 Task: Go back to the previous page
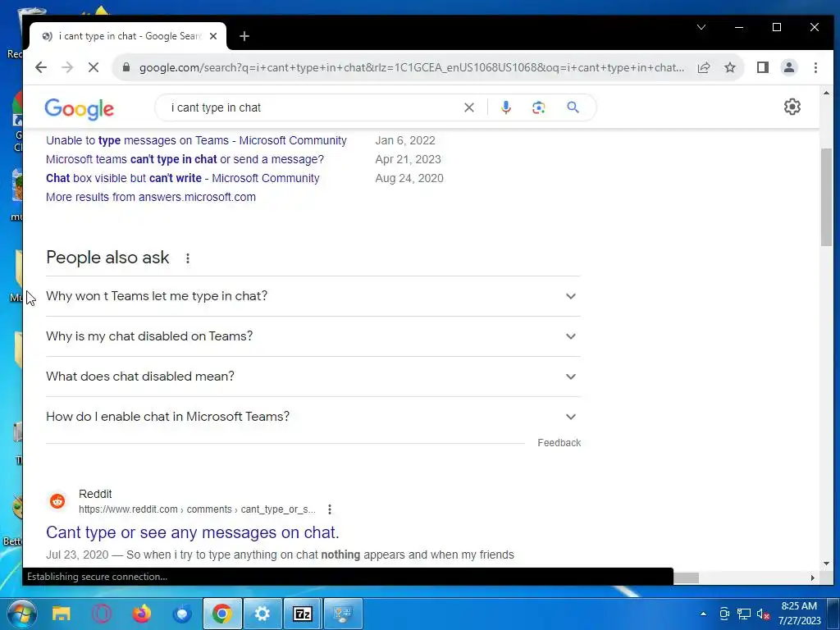coord(41,67)
